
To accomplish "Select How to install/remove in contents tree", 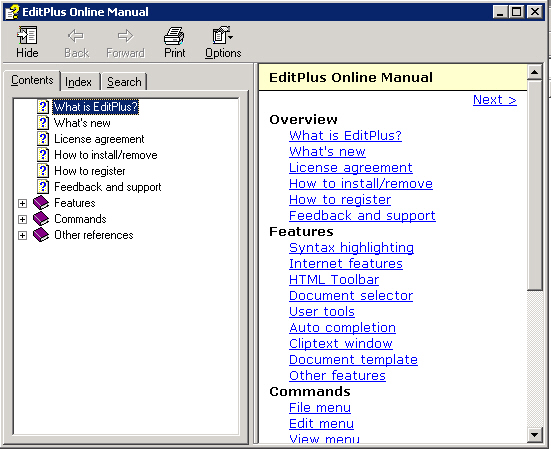I will 105,155.
